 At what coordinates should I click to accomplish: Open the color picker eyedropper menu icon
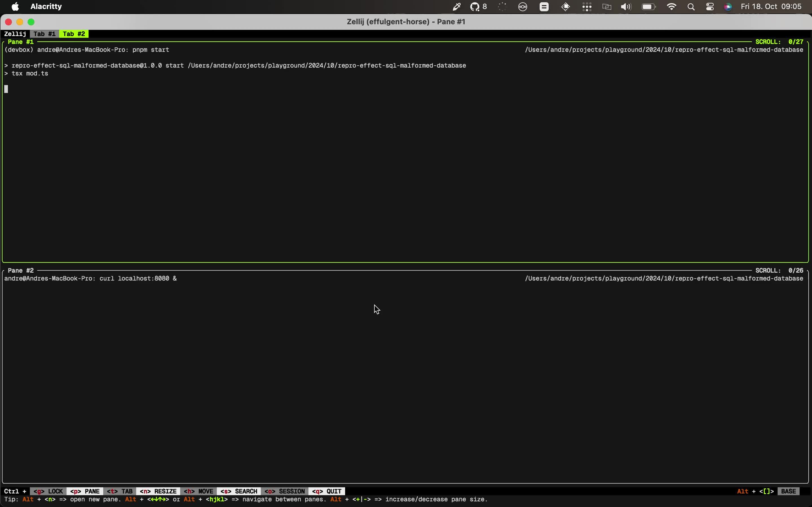click(x=456, y=7)
